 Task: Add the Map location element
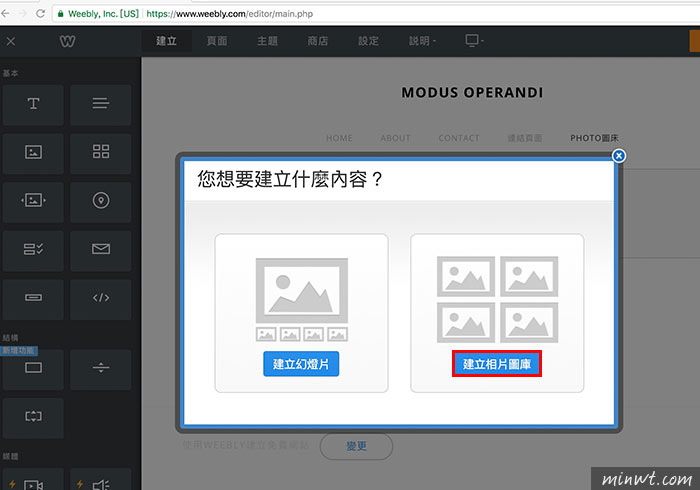pyautogui.click(x=100, y=201)
